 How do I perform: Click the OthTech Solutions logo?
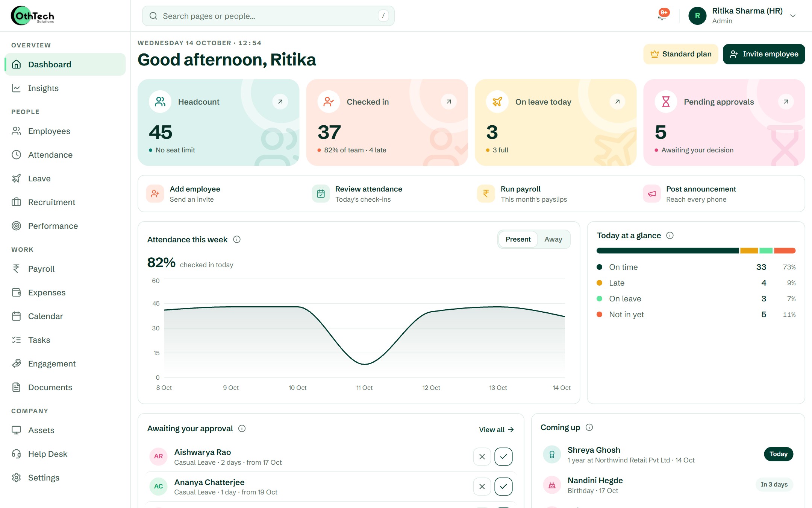pos(33,15)
